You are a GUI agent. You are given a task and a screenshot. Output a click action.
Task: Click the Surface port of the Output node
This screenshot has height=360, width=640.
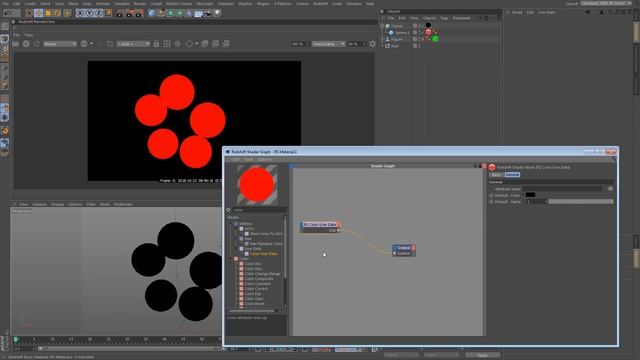pyautogui.click(x=394, y=253)
